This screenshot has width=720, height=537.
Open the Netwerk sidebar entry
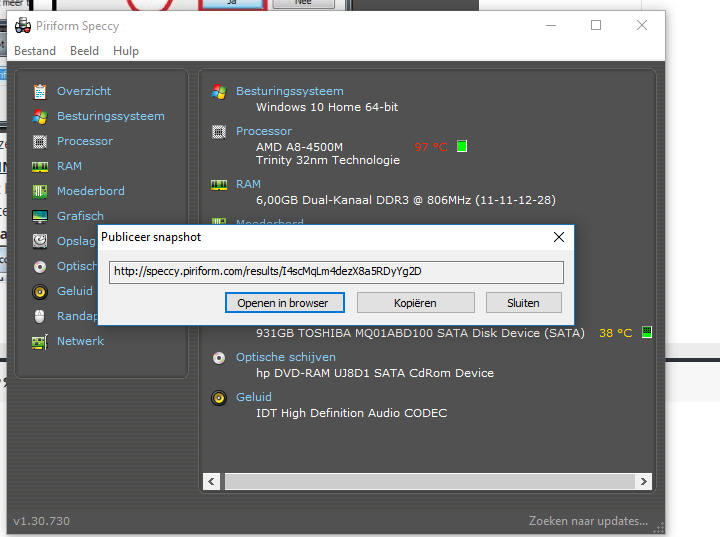click(80, 341)
